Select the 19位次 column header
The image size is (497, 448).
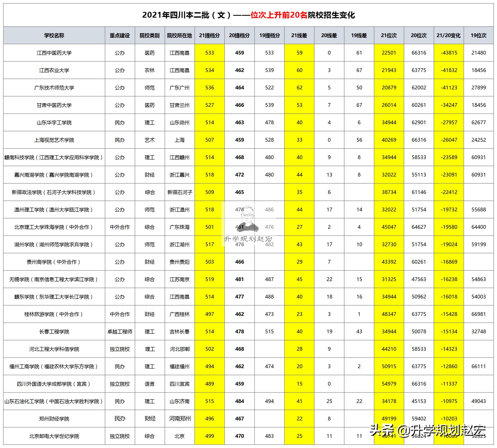click(x=479, y=35)
